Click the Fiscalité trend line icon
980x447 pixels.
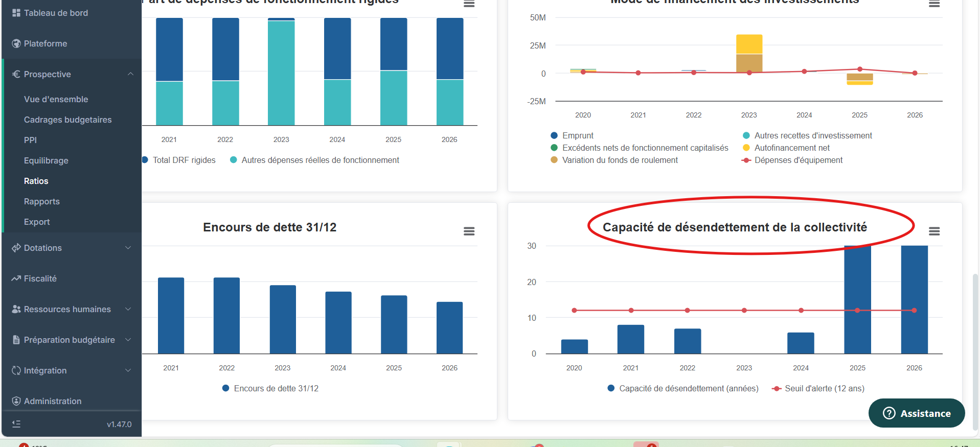coord(16,278)
